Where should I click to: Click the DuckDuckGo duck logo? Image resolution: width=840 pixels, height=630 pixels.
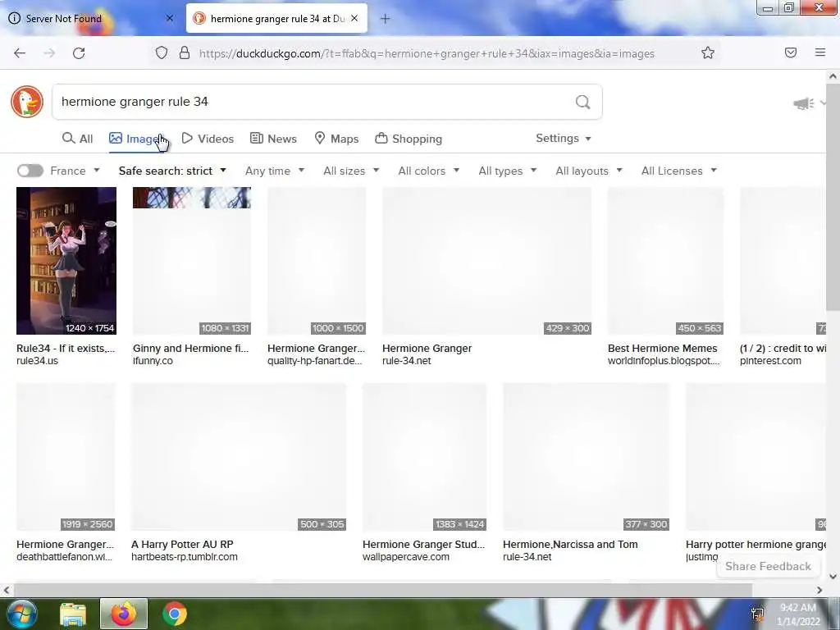pos(27,101)
